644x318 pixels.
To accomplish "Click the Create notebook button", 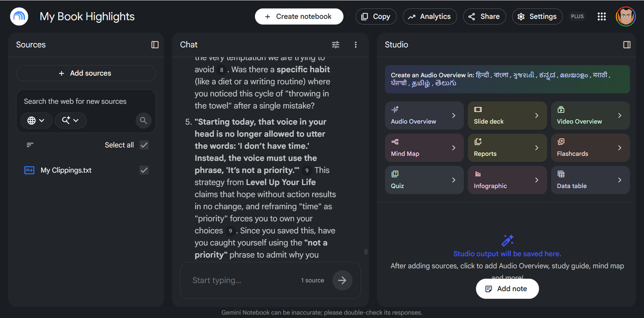I will point(299,16).
